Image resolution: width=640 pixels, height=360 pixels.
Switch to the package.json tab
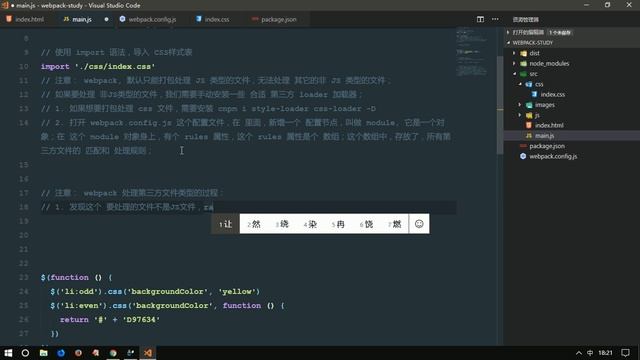pyautogui.click(x=279, y=19)
